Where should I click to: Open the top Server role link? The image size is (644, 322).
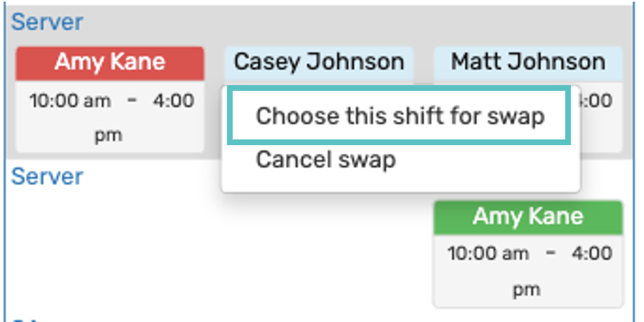[x=47, y=22]
